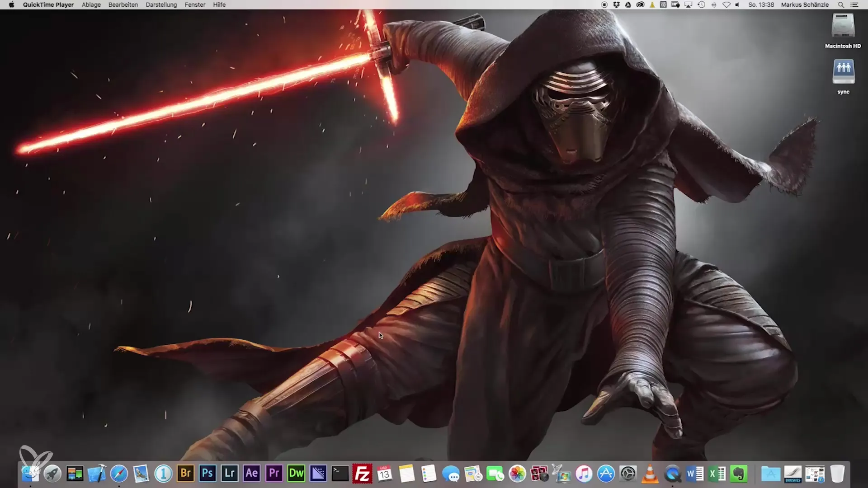Screen dimensions: 868x488
Task: Open Reminders app in the Dock
Action: (429, 474)
